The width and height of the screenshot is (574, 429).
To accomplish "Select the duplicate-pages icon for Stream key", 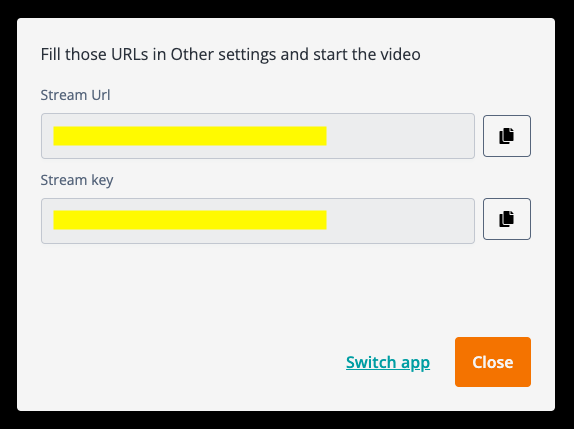I will pyautogui.click(x=507, y=219).
